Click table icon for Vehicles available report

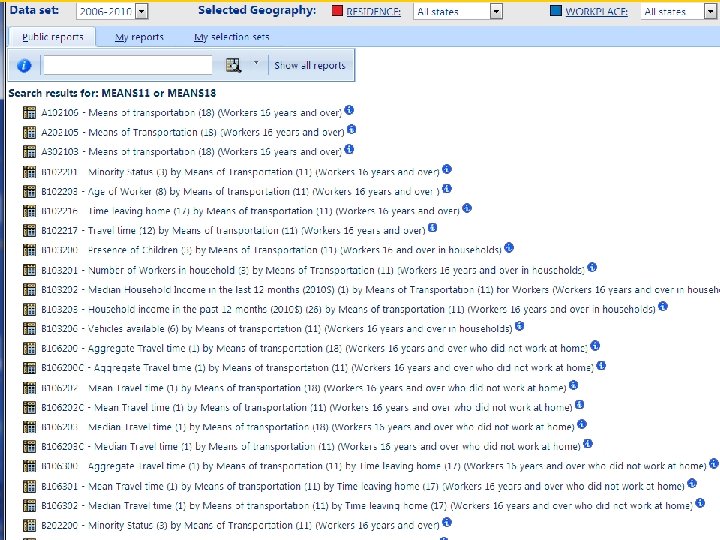tap(29, 329)
